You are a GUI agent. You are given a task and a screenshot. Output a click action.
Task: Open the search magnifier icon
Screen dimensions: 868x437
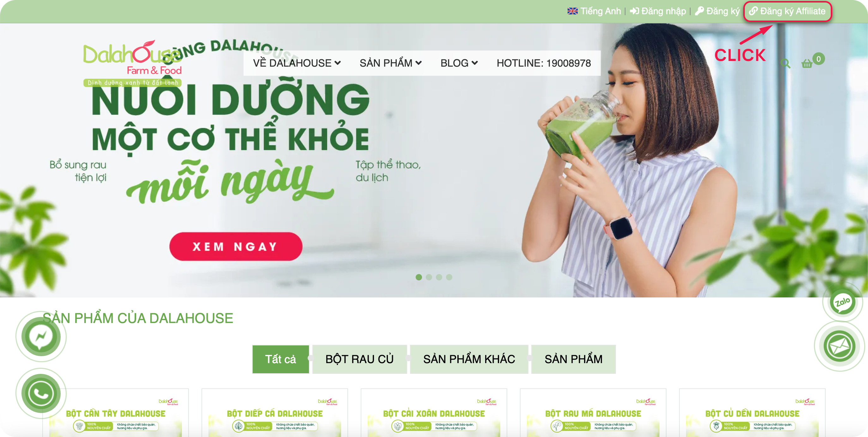click(785, 63)
